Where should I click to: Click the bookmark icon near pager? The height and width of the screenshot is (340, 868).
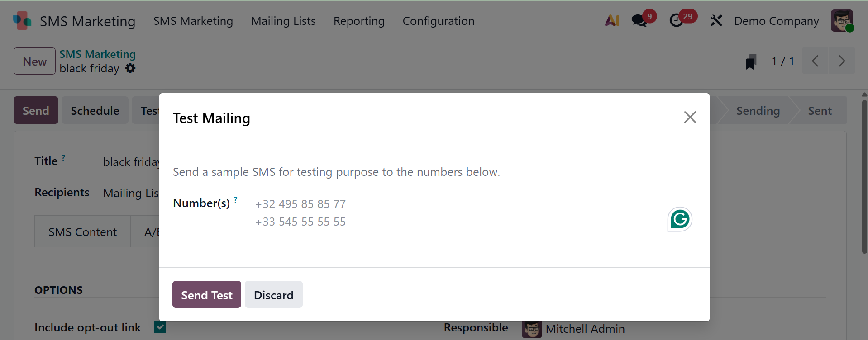[x=751, y=61]
